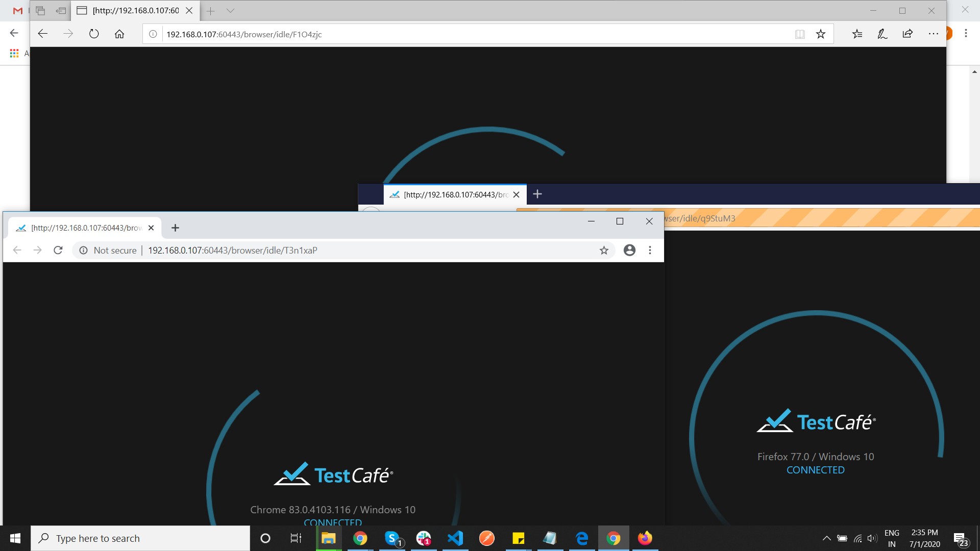
Task: Open Action Center notifications
Action: coord(960,539)
